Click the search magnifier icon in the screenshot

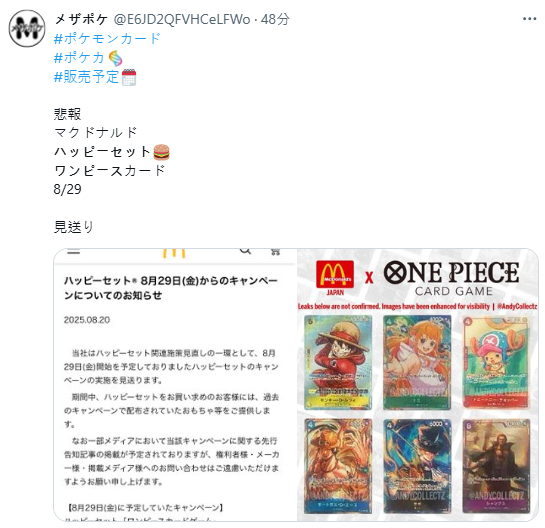245,251
